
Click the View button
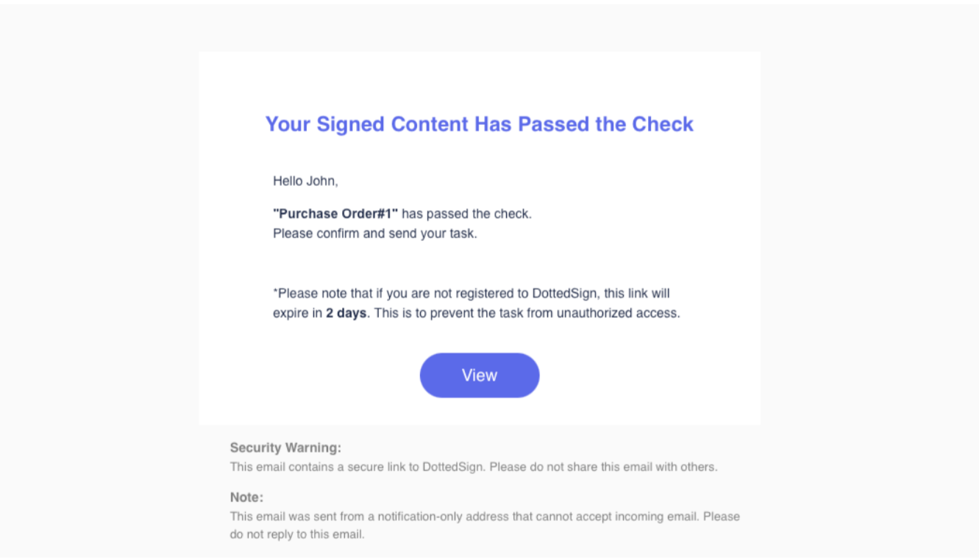click(480, 376)
